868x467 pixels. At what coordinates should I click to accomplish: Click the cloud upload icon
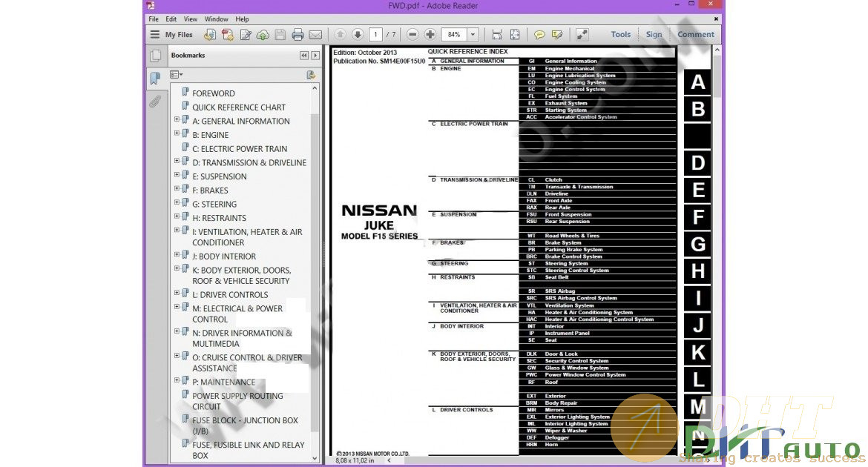[x=263, y=34]
